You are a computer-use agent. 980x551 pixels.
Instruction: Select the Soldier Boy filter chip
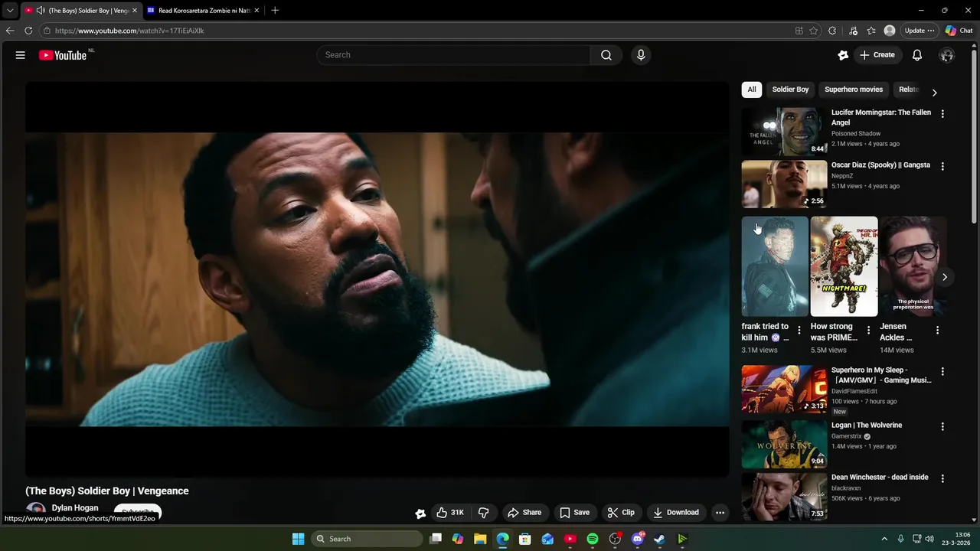point(790,90)
